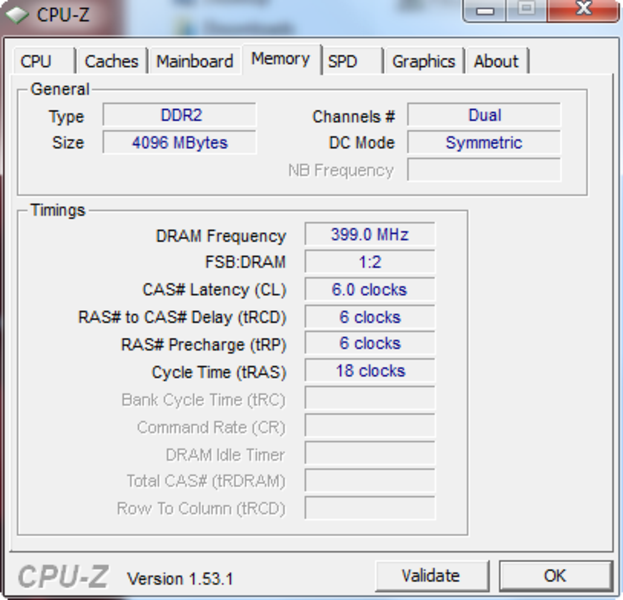This screenshot has width=623, height=600.
Task: Click the RAS# Precharge (tRP) label
Action: (x=203, y=345)
